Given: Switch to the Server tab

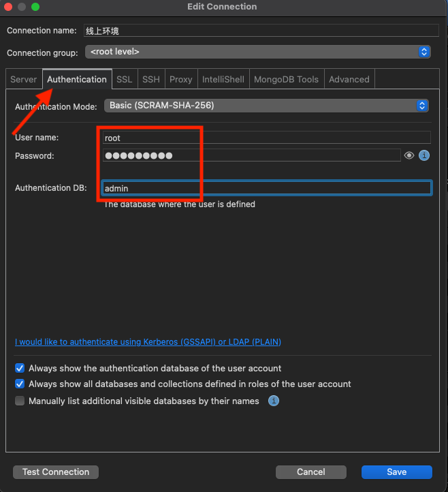Looking at the screenshot, I should point(24,79).
